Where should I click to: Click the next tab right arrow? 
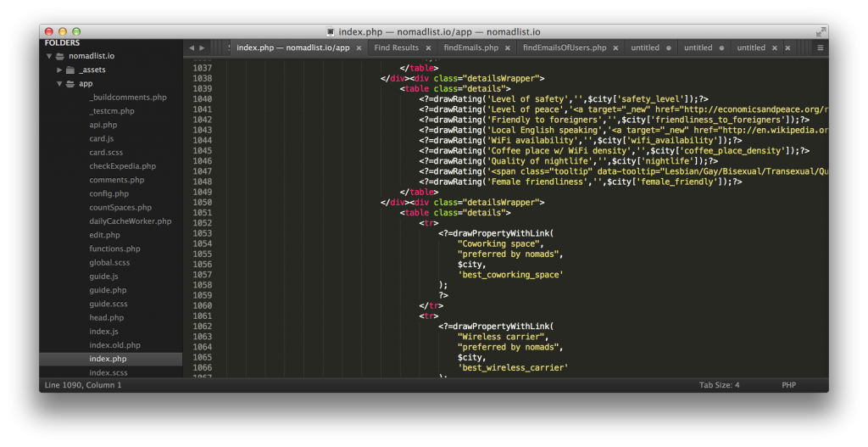coord(202,48)
